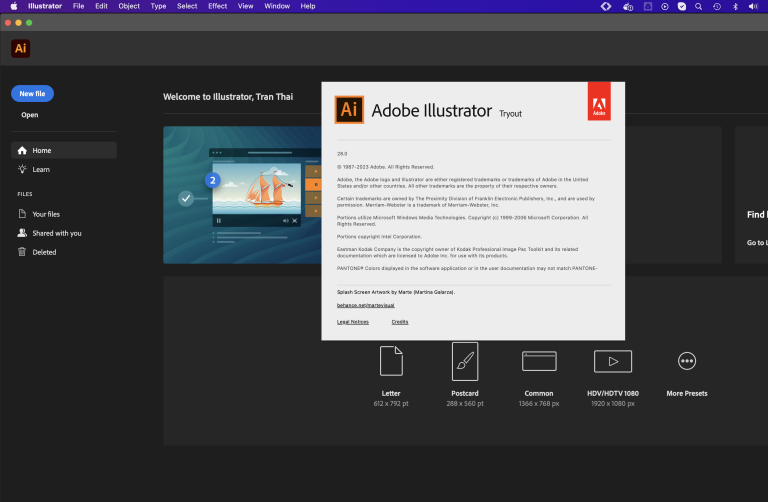Open Credits in About dialog
This screenshot has height=502, width=768.
pos(400,322)
